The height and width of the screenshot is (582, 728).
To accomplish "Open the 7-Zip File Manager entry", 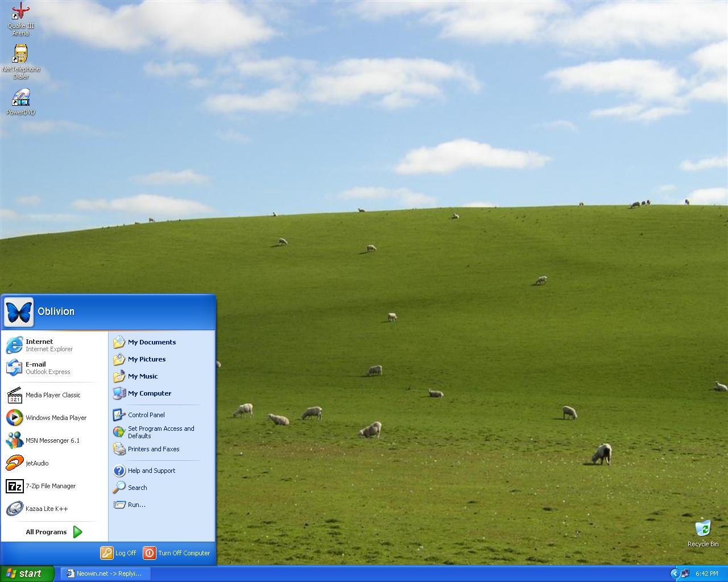I will (50, 486).
